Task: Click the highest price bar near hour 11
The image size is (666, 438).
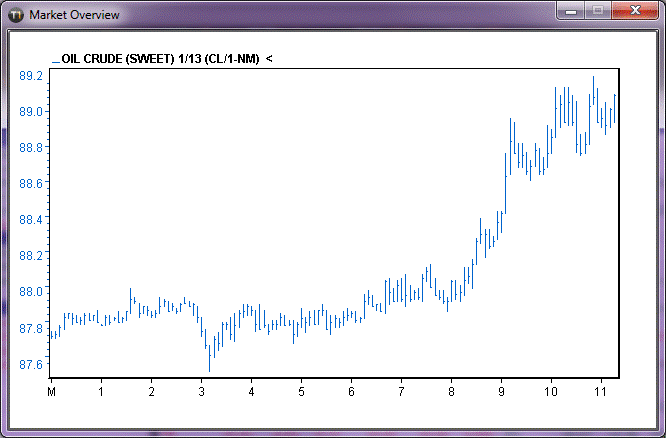Action: point(593,90)
